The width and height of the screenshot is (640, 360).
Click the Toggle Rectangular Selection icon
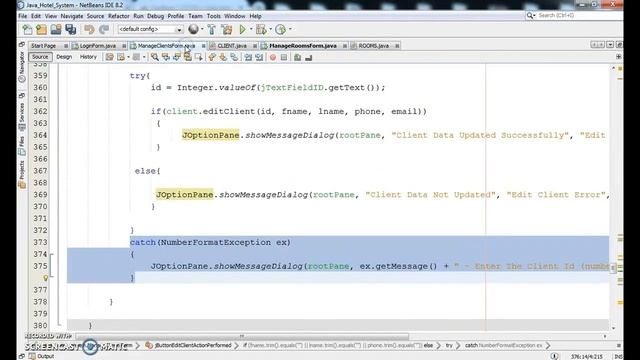pos(199,58)
